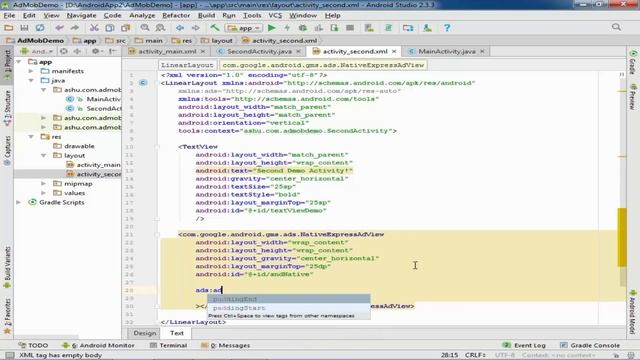640x360 pixels.
Task: Expand the mipmap folder
Action: pyautogui.click(x=43, y=184)
